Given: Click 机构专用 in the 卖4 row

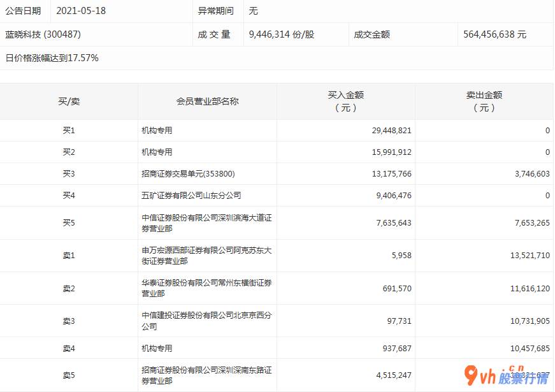Looking at the screenshot, I should pyautogui.click(x=157, y=349).
